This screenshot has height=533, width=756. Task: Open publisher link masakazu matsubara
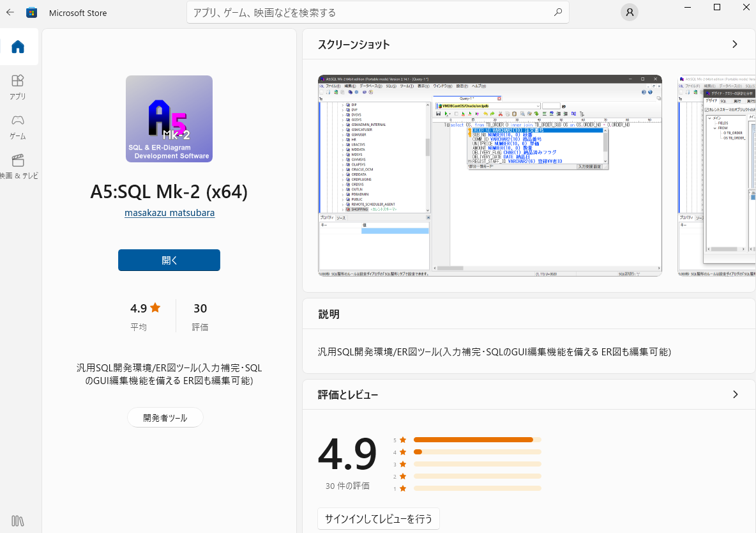[x=170, y=213]
